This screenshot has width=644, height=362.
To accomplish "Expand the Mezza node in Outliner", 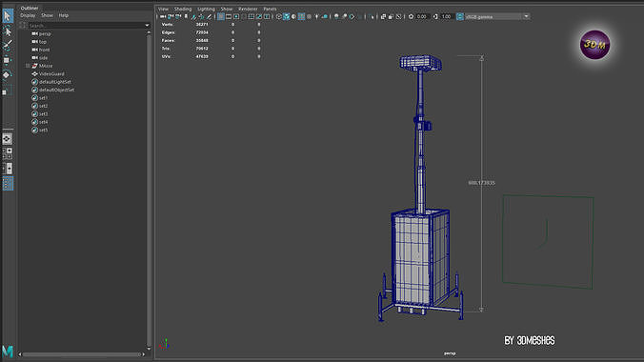I will pos(28,66).
